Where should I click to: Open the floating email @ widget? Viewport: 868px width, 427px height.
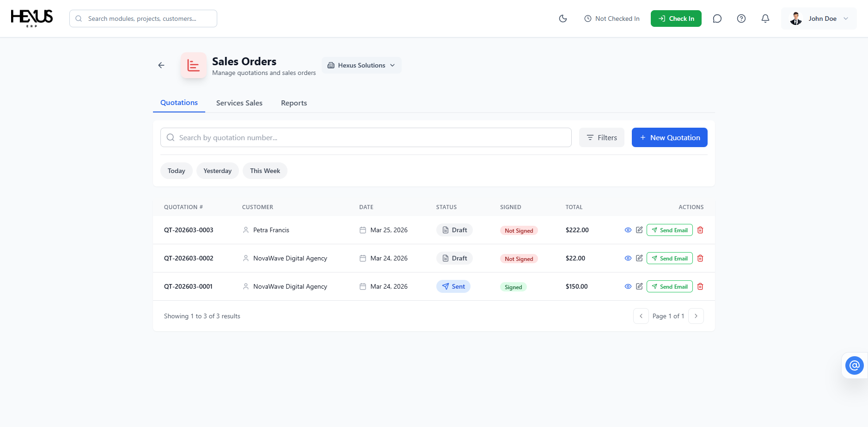point(855,365)
